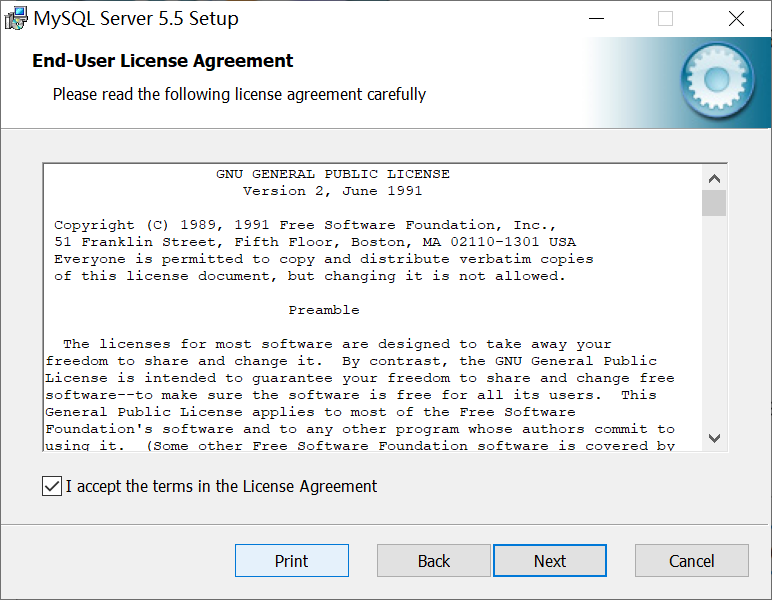Click 'I accept the terms' label text

pos(222,486)
